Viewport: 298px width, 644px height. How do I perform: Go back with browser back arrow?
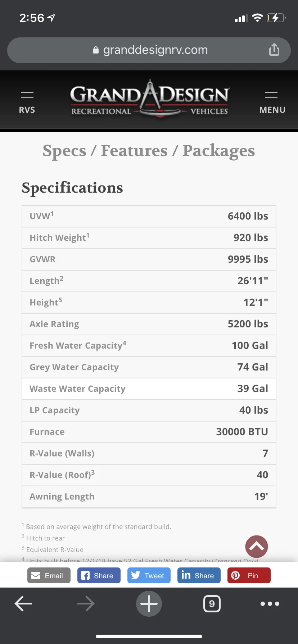click(23, 604)
